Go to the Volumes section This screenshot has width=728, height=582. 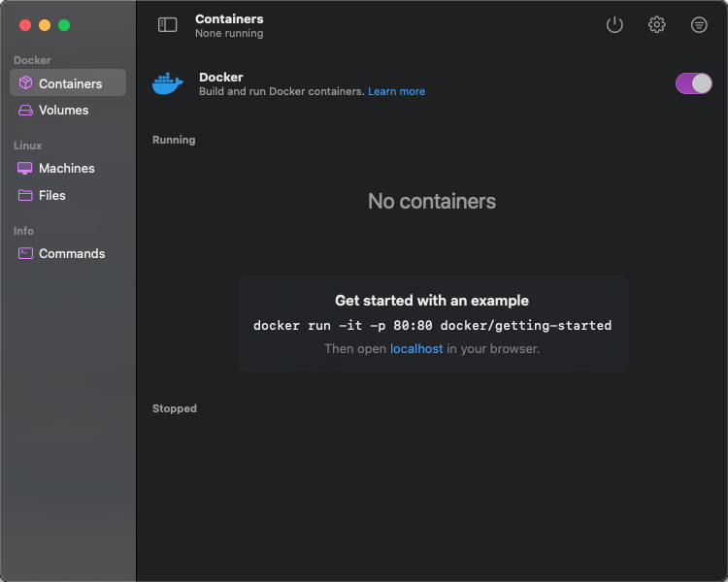click(63, 110)
